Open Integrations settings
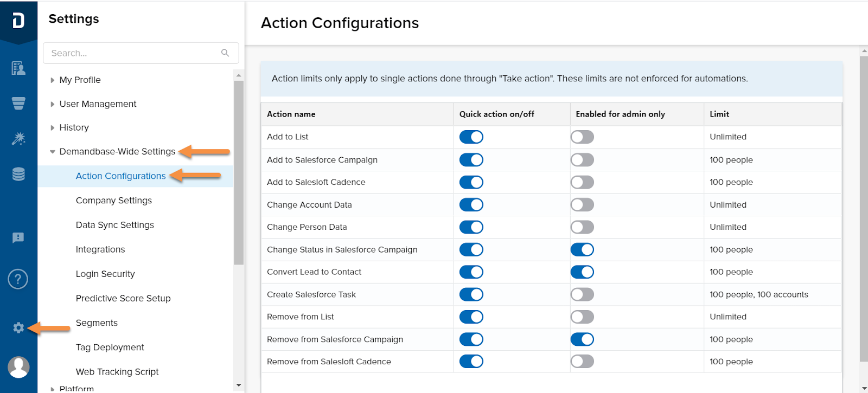Viewport: 868px width, 393px height. [x=100, y=249]
